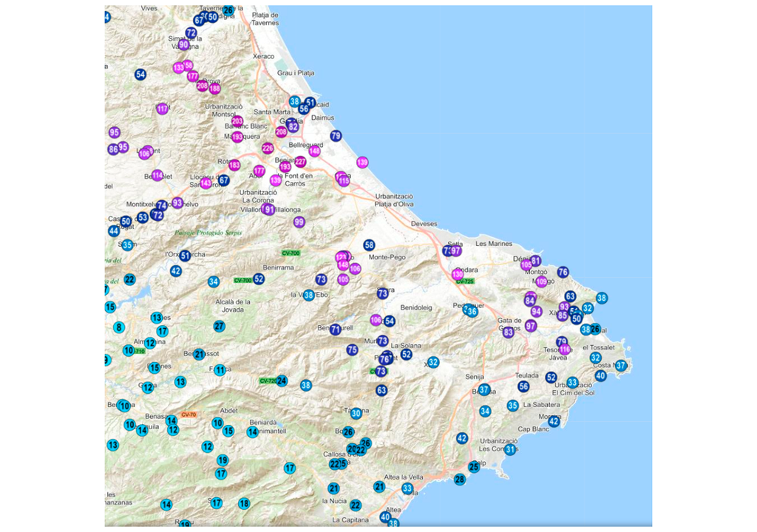Click the 24 marker by the CV-720 badge
Viewport: 757px width, 532px height.
pyautogui.click(x=282, y=381)
